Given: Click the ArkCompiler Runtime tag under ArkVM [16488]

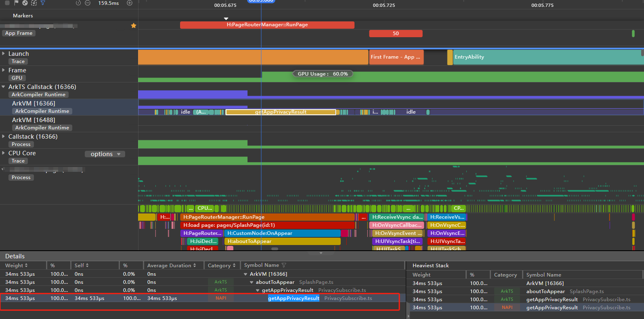Looking at the screenshot, I should pos(42,128).
